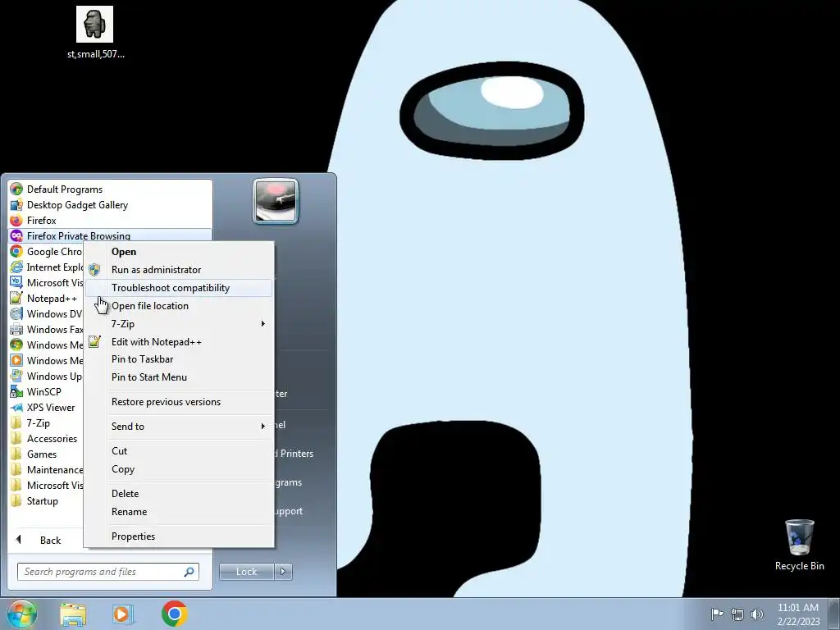Viewport: 840px width, 630px height.
Task: Click the Show desktop strip at taskbar end
Action: (834, 614)
